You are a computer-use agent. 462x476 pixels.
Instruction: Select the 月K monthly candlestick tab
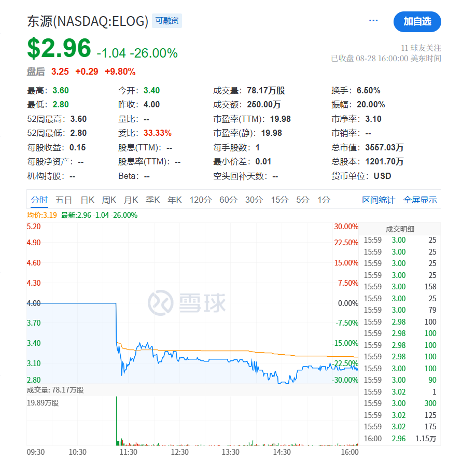[x=131, y=200]
